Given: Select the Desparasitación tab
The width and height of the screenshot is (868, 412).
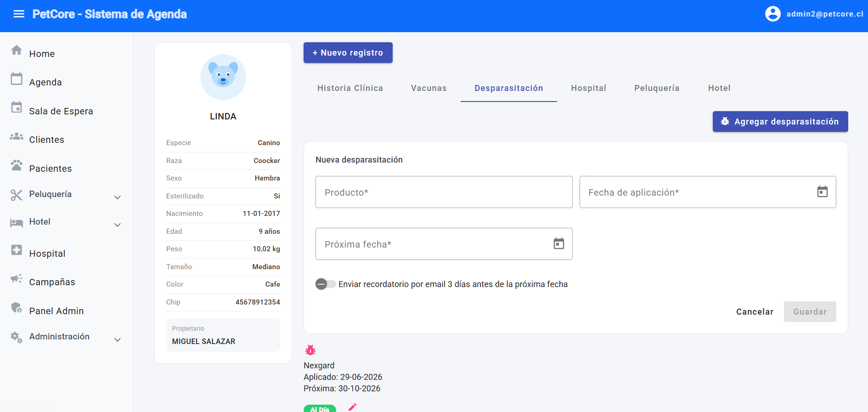Looking at the screenshot, I should [x=509, y=88].
